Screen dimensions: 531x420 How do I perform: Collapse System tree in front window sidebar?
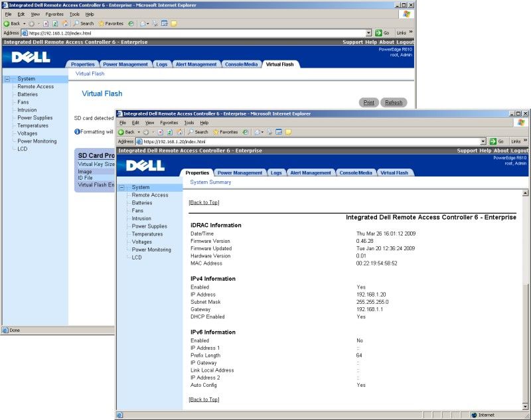coord(122,188)
